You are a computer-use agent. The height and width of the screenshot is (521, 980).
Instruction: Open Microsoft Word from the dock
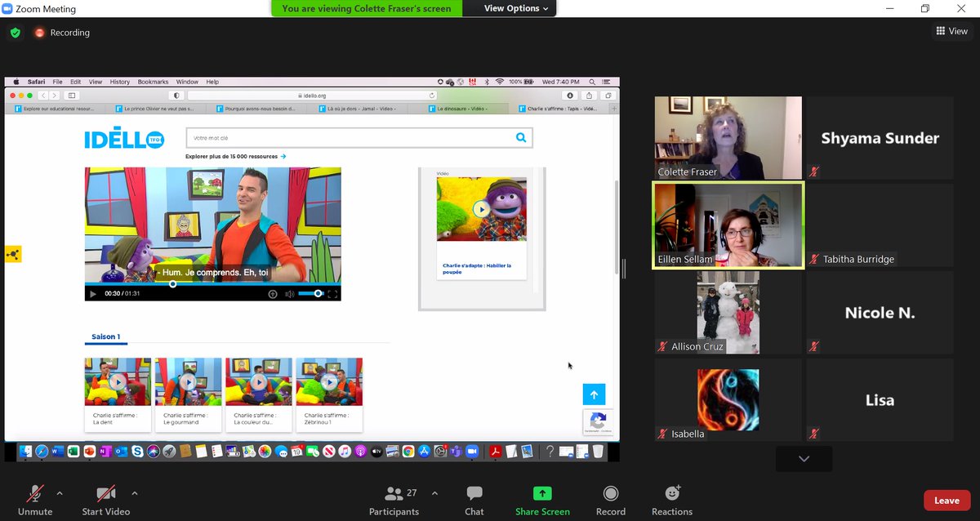point(57,451)
